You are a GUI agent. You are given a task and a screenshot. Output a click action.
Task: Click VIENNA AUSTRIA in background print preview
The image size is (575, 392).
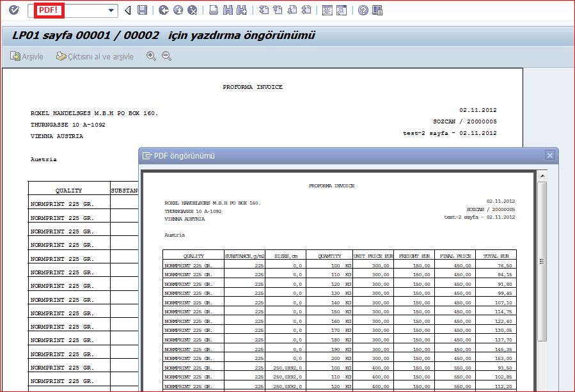click(57, 136)
